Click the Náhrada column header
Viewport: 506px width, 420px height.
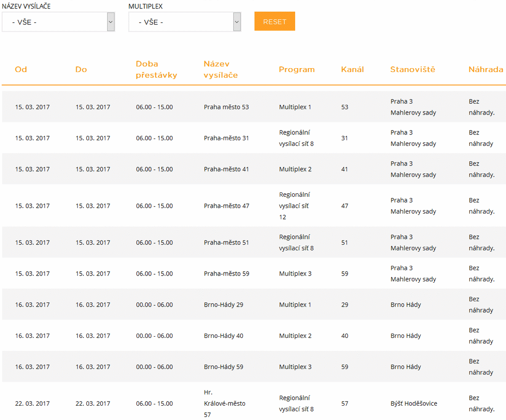(x=486, y=70)
